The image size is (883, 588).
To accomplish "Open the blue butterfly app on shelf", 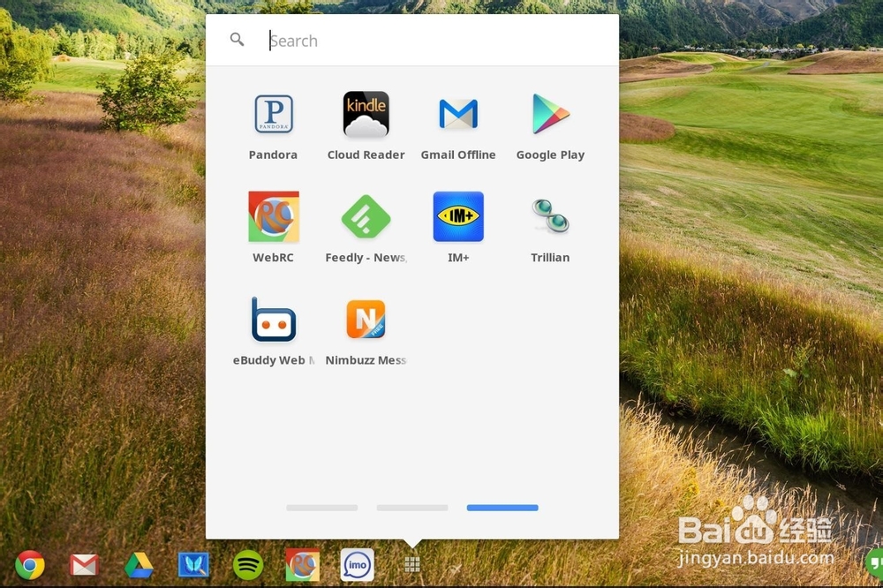I will click(x=193, y=565).
